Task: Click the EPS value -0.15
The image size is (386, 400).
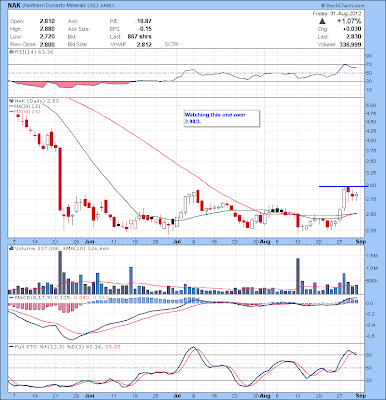Action: click(x=145, y=29)
